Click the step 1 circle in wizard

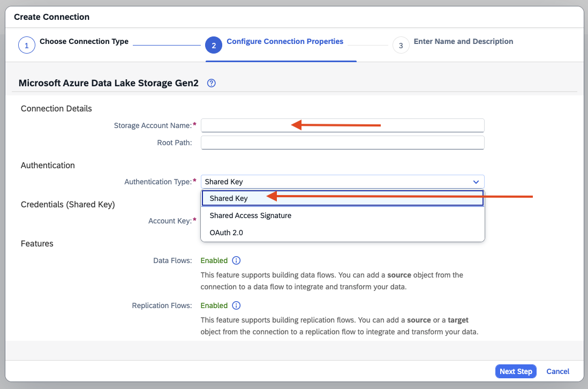point(27,46)
